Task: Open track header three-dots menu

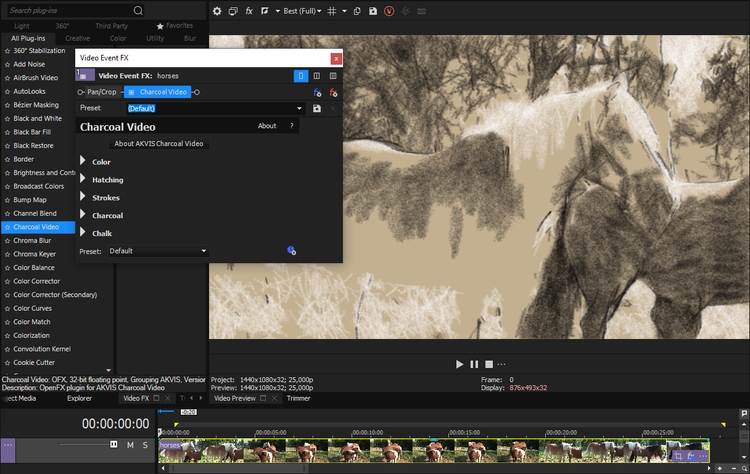Action: (8, 445)
